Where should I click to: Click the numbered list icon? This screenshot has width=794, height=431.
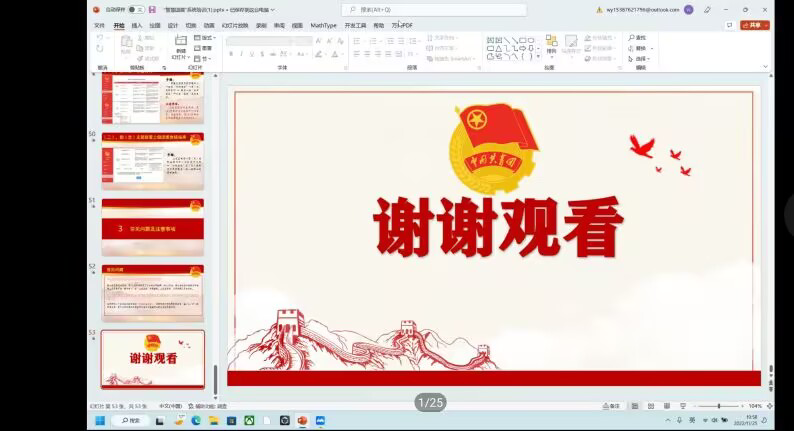tap(373, 41)
